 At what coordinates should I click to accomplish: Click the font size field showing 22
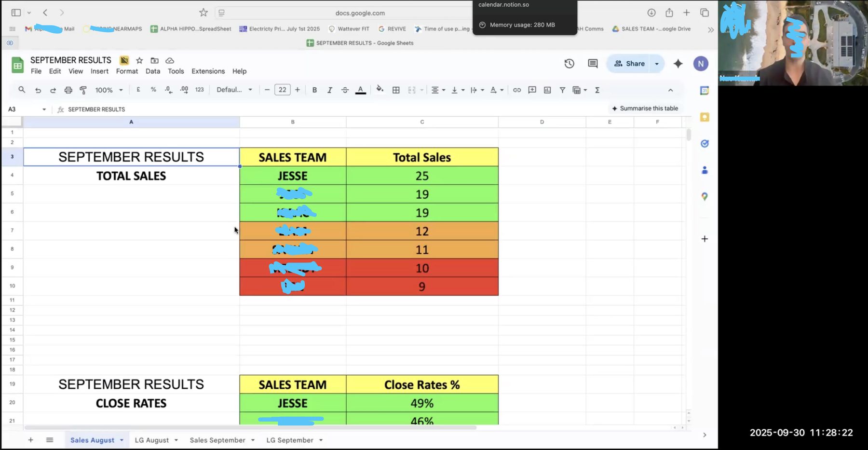[283, 90]
